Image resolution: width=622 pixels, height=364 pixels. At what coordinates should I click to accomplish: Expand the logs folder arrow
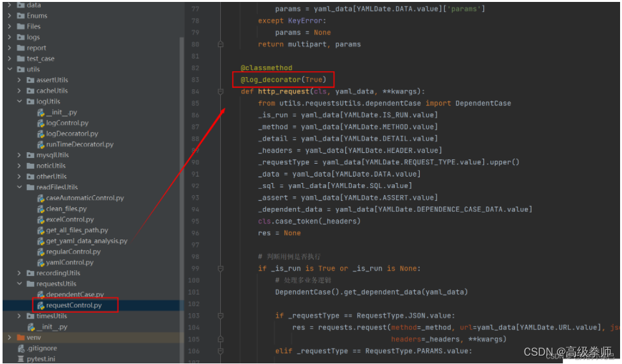click(x=10, y=37)
